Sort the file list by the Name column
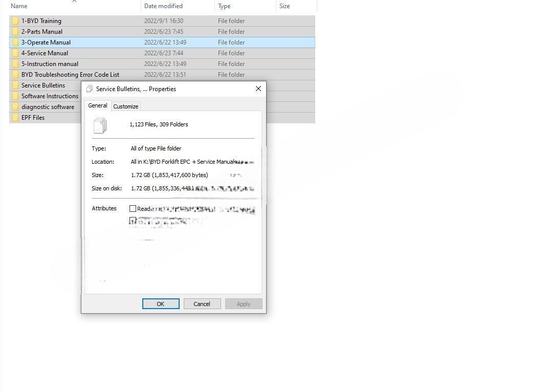The width and height of the screenshot is (544, 392). (19, 6)
